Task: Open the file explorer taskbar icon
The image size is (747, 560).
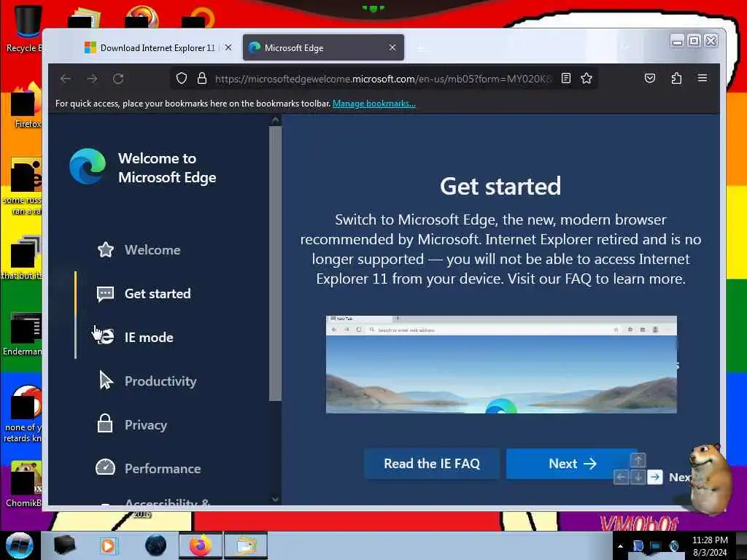Action: click(x=246, y=545)
